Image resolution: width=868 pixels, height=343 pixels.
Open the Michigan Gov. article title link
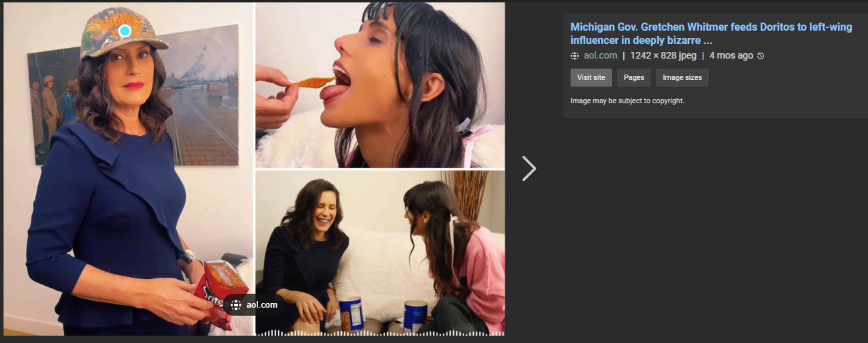(711, 33)
